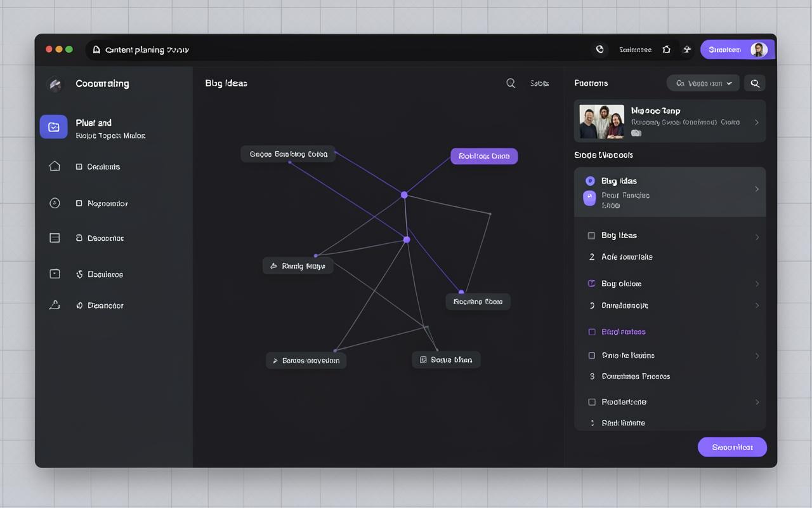Check the box on the Snio fe Fouine row
The height and width of the screenshot is (508, 812).
point(591,356)
